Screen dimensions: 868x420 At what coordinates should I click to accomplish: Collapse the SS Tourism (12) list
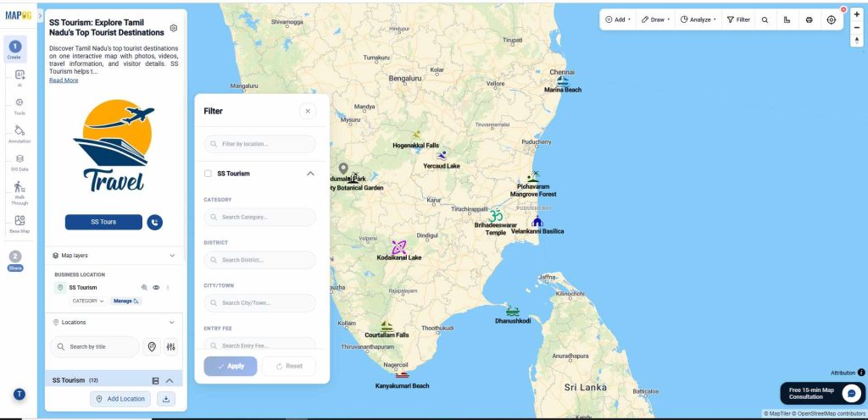point(170,381)
